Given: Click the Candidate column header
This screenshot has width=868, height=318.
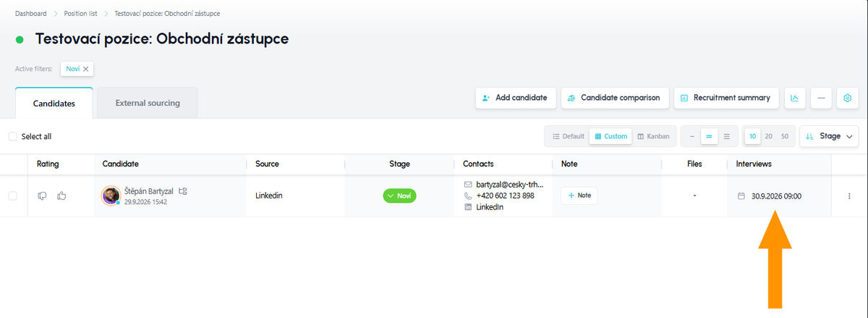Looking at the screenshot, I should click(121, 164).
